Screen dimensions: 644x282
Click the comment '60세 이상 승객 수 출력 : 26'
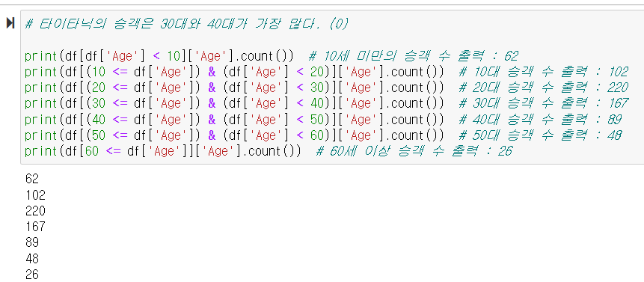(414, 151)
